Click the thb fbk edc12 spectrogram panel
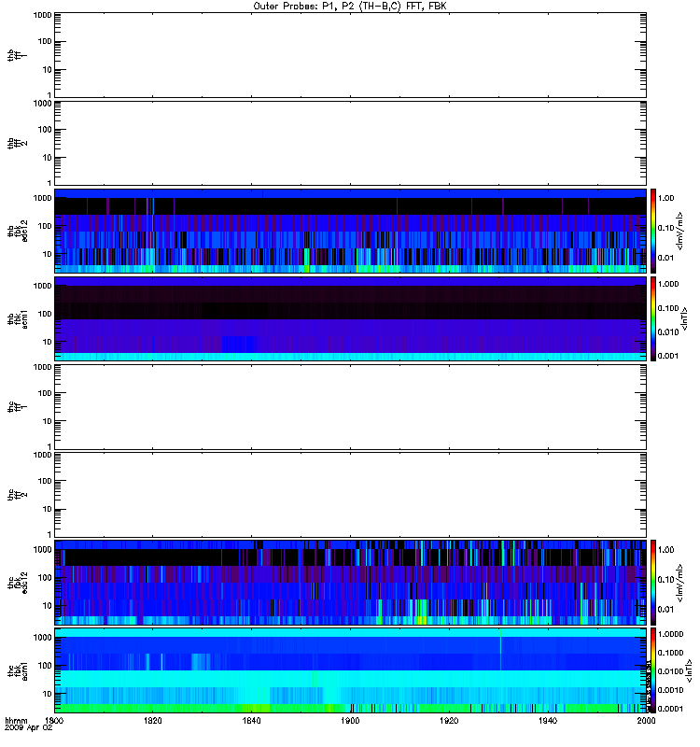Viewport: 700px width, 747px height. 350,231
